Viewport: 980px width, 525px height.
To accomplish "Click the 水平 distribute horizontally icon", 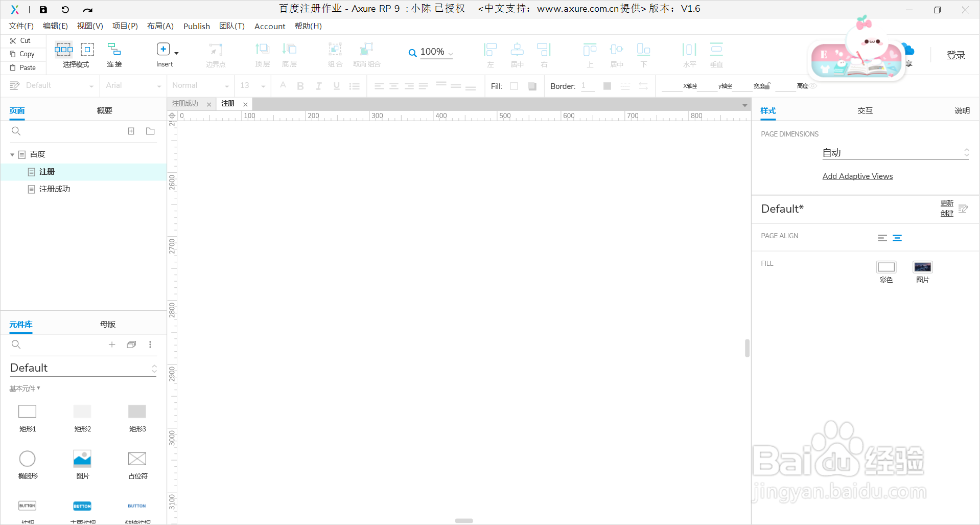I will click(689, 50).
